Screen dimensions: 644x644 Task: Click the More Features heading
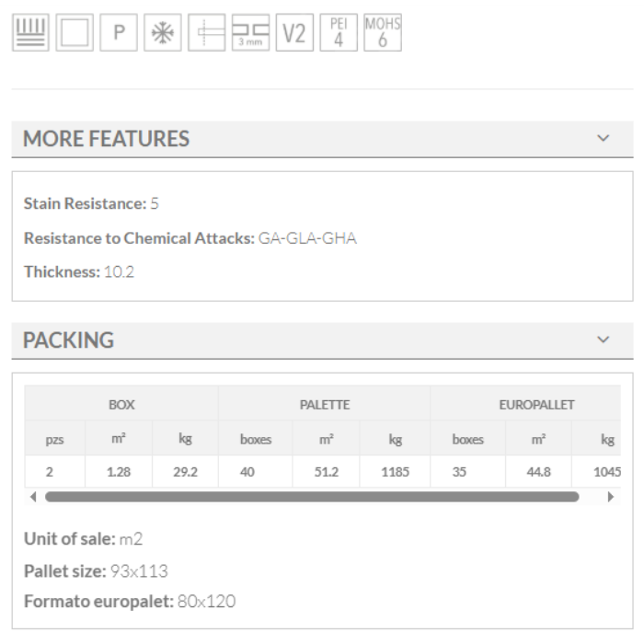point(106,139)
